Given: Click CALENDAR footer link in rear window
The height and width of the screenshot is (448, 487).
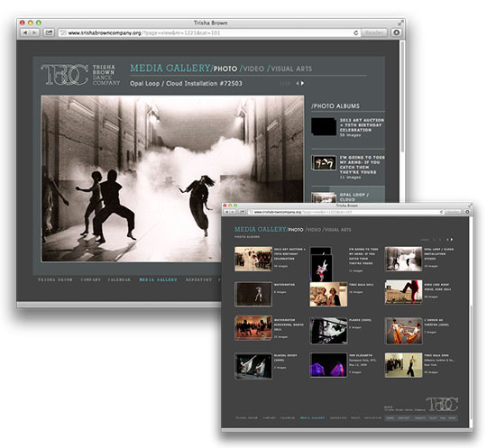Looking at the screenshot, I should click(x=119, y=279).
